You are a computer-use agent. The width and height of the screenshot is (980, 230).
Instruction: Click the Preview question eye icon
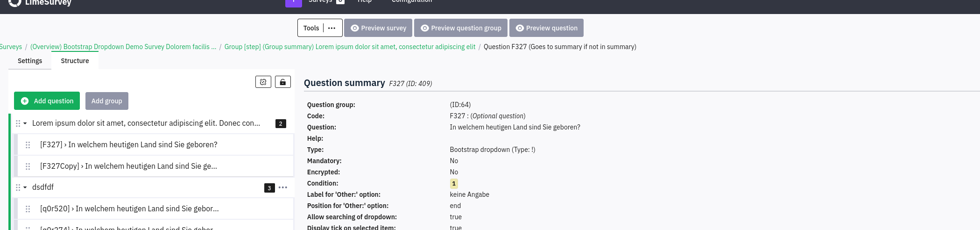tap(520, 28)
